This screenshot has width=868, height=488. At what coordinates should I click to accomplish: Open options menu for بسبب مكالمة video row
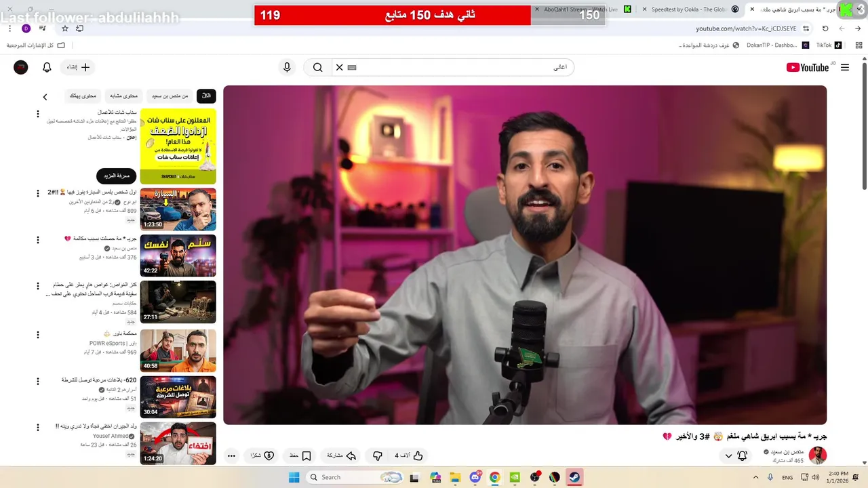(x=38, y=240)
